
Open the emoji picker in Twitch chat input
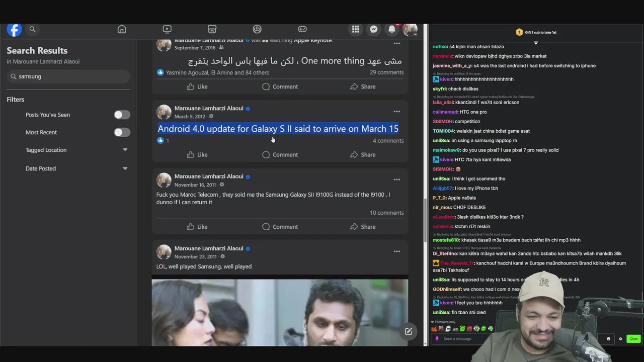[608, 339]
